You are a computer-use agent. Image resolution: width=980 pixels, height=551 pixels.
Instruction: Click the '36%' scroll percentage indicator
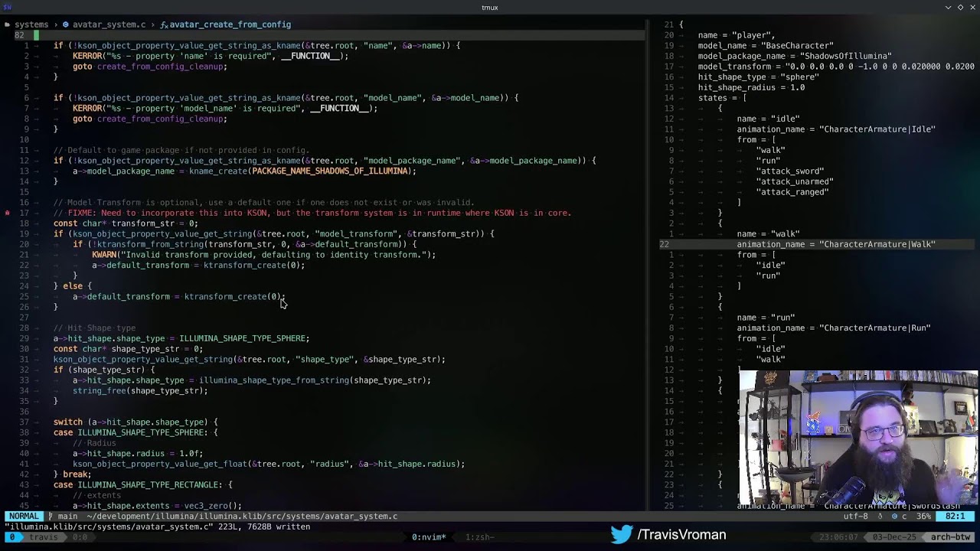pyautogui.click(x=923, y=517)
